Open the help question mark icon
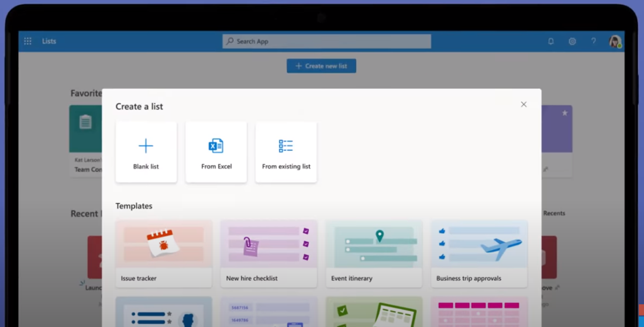644x327 pixels. click(594, 41)
